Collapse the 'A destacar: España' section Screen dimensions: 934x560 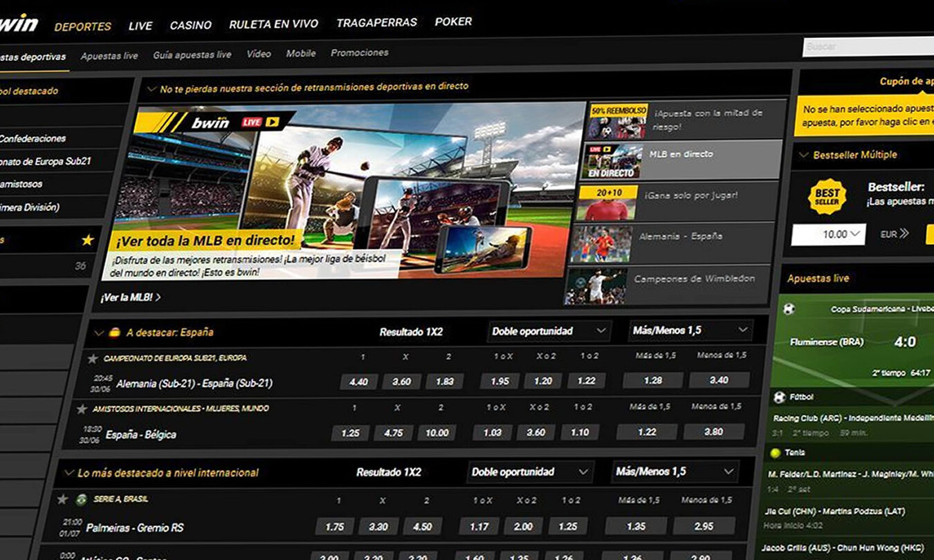click(100, 333)
